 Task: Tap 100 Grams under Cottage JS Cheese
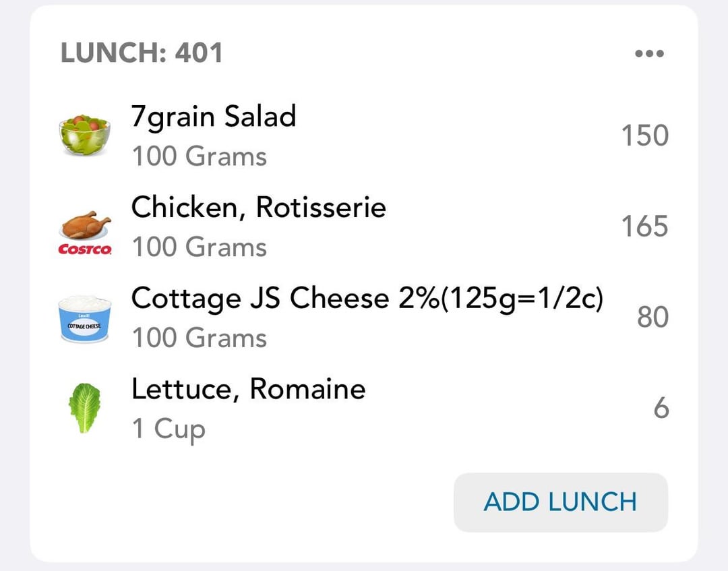click(x=200, y=338)
